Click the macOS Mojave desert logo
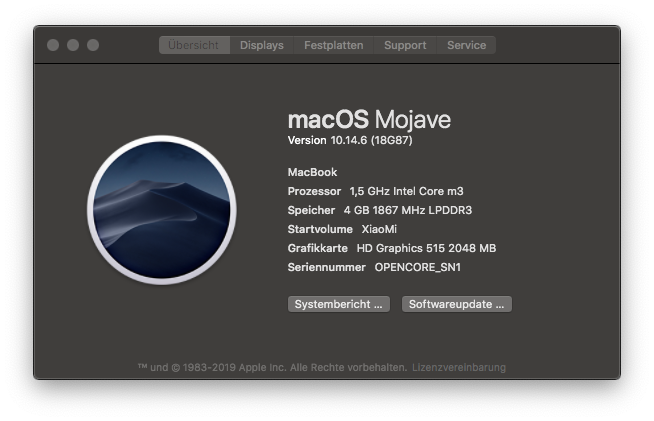 coord(162,210)
